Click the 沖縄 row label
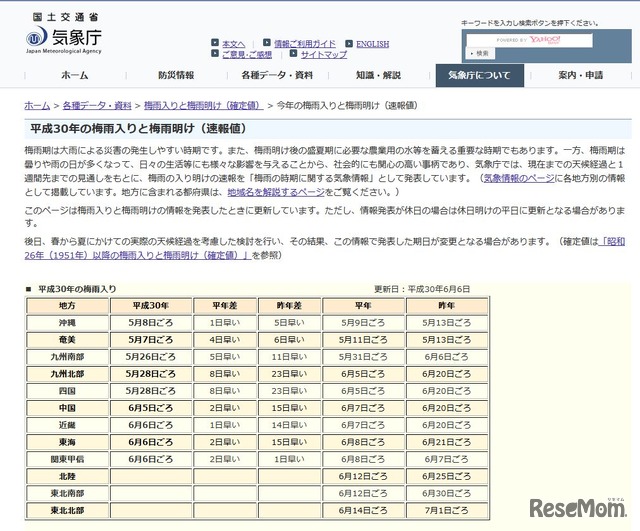This screenshot has width=640, height=531. 67,323
